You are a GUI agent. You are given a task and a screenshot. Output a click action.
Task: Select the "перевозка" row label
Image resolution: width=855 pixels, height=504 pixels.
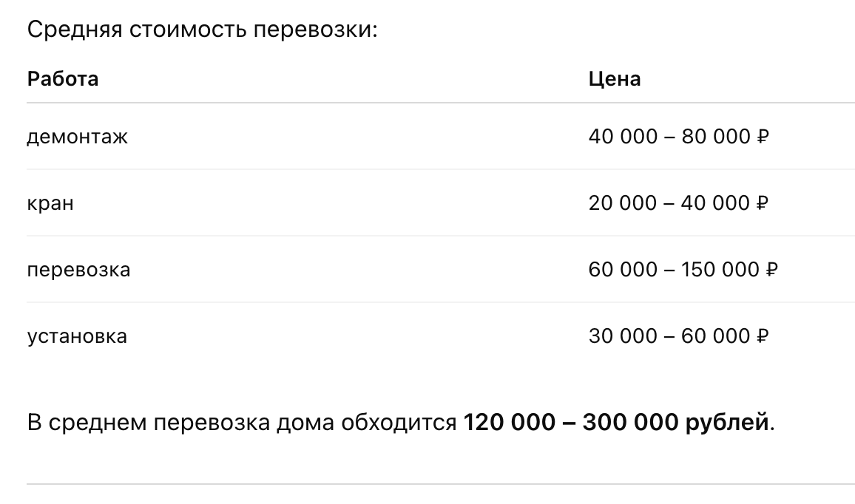coord(78,270)
